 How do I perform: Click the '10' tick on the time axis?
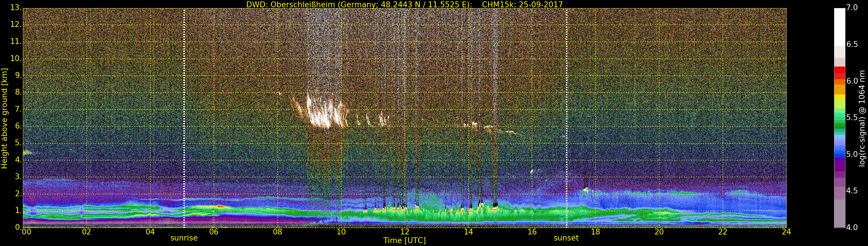pos(341,232)
